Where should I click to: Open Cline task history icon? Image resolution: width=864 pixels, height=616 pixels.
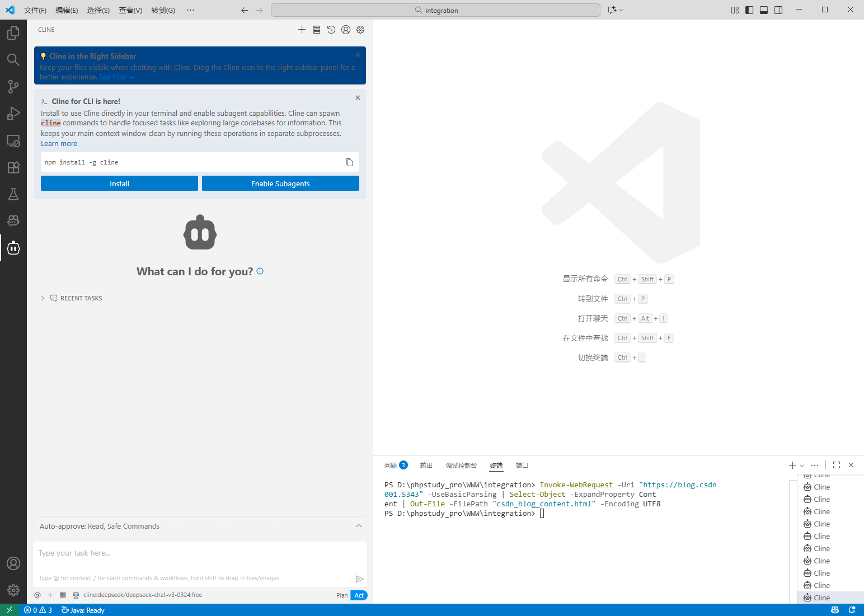pos(331,30)
